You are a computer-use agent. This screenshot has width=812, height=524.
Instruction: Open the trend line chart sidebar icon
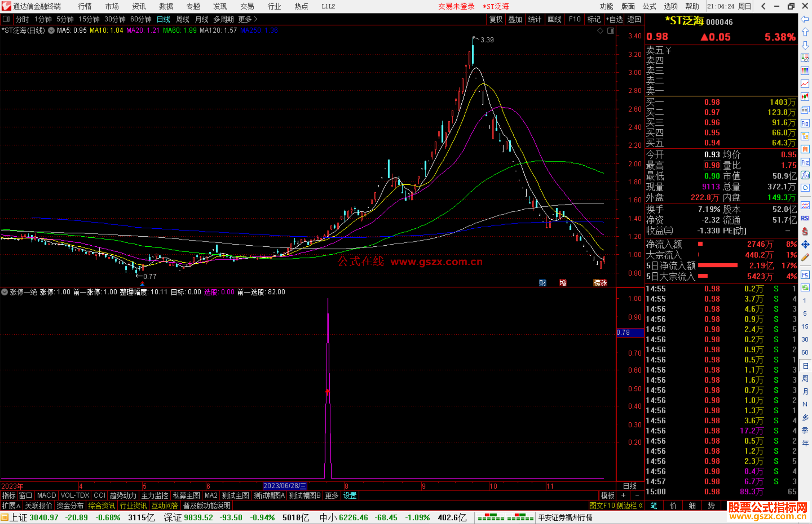[x=805, y=84]
